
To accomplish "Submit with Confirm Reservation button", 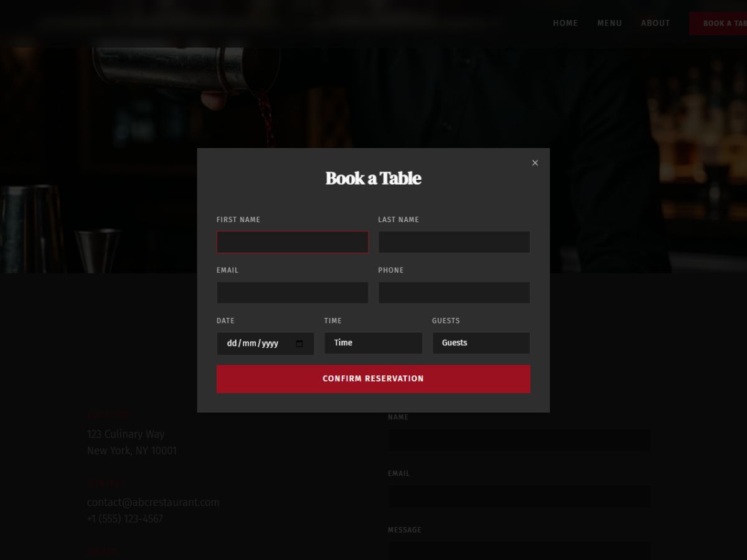I will (374, 379).
